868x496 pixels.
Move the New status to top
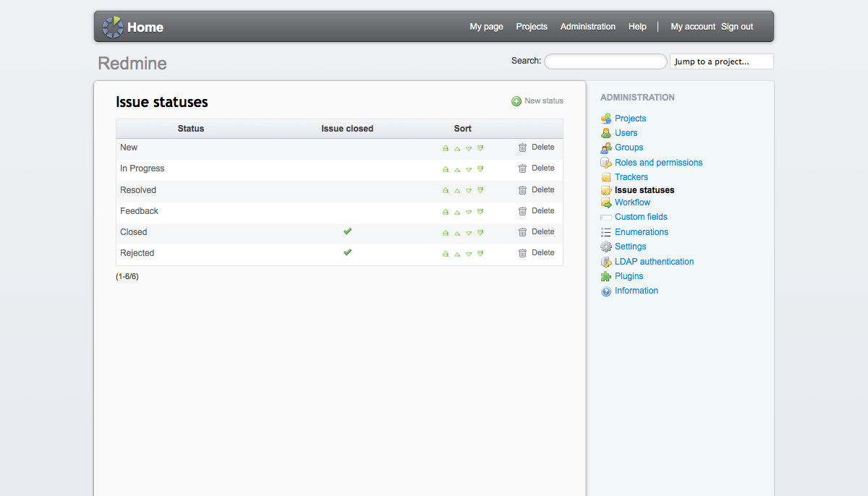tap(446, 148)
